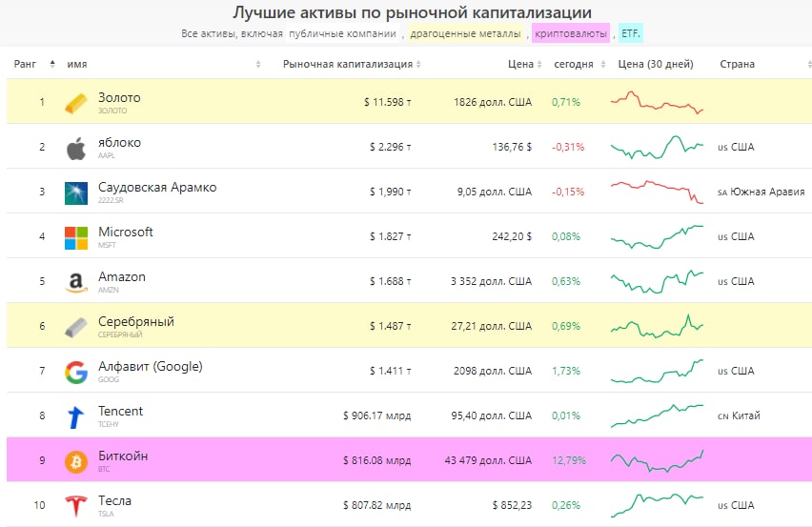Click Tesla 30-day price chart

coord(657,505)
